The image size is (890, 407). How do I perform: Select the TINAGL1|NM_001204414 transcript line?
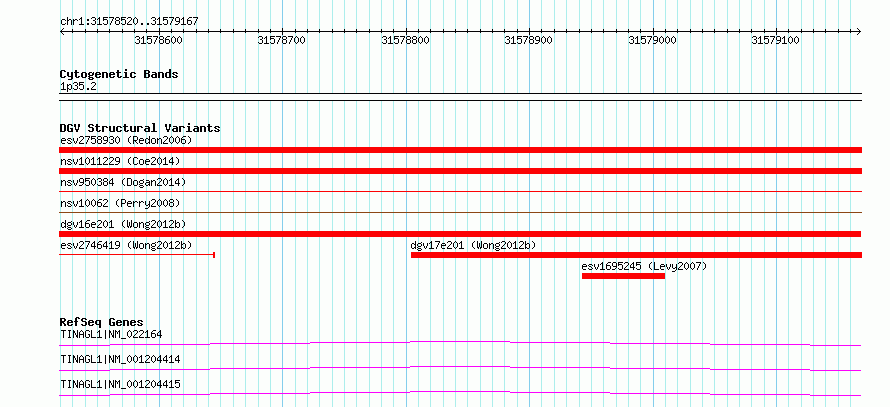(x=460, y=369)
